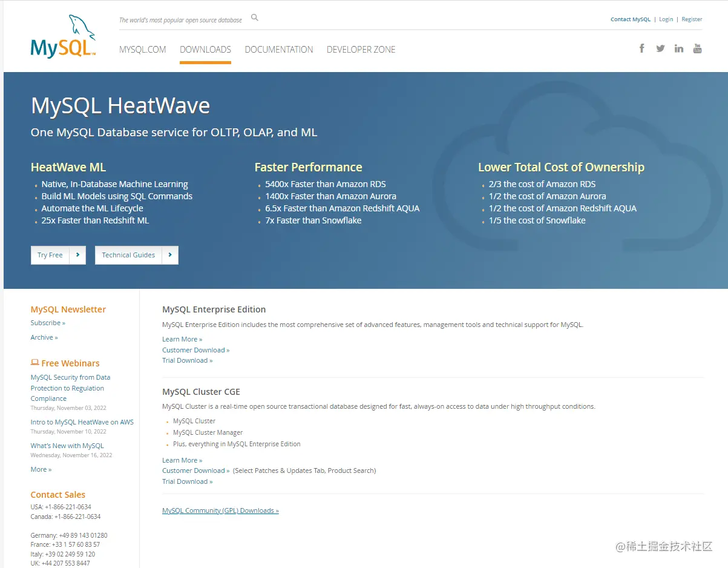Image resolution: width=728 pixels, height=568 pixels.
Task: Click MySQL Enterprise Edition heading
Action: [214, 309]
